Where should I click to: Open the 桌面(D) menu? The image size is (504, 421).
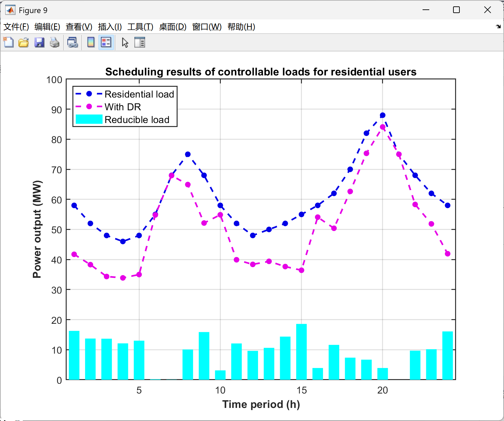tap(173, 27)
